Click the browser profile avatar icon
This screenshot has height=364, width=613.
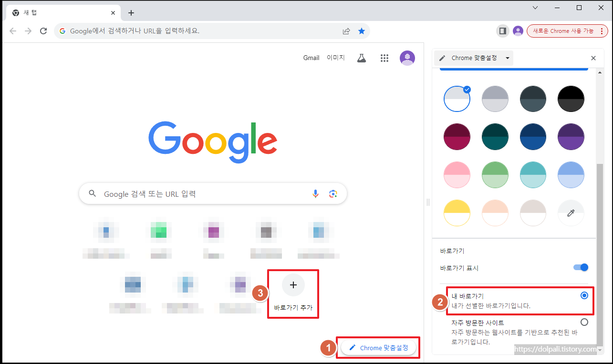pos(518,30)
